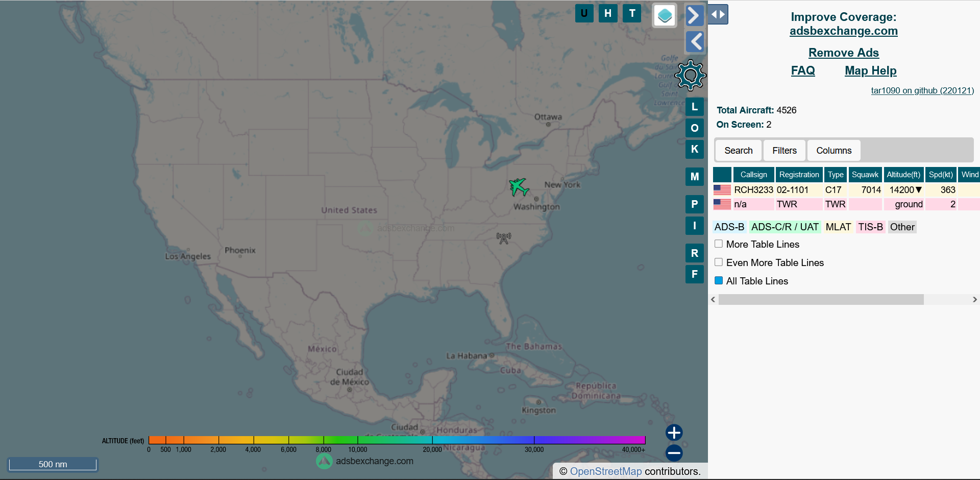Image resolution: width=980 pixels, height=480 pixels.
Task: Open the Map Help link
Action: 870,70
